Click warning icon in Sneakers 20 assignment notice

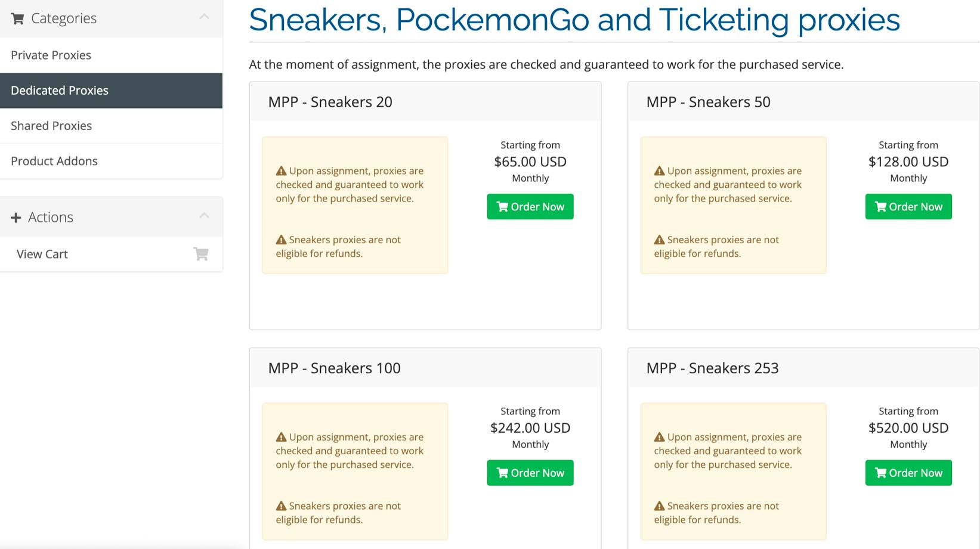[281, 171]
